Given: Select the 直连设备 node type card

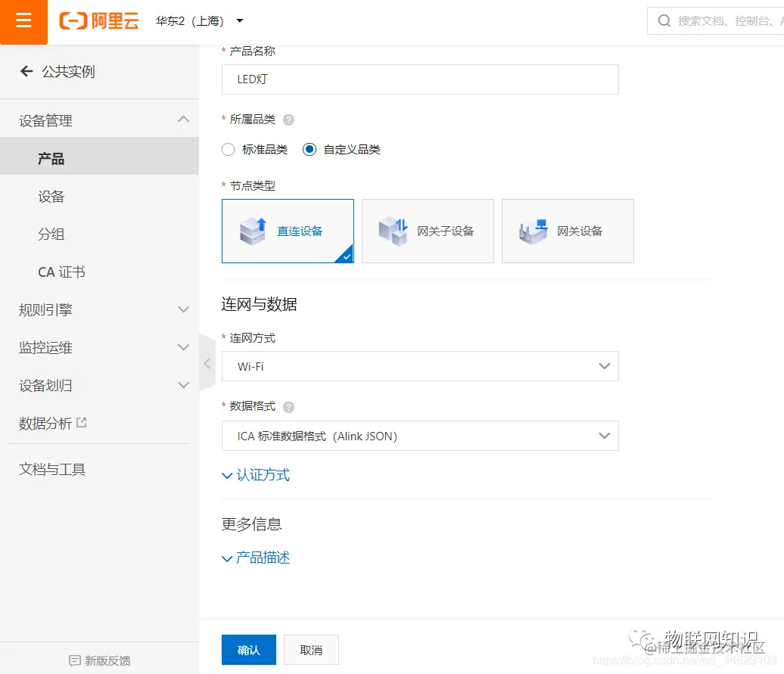Looking at the screenshot, I should tap(288, 231).
